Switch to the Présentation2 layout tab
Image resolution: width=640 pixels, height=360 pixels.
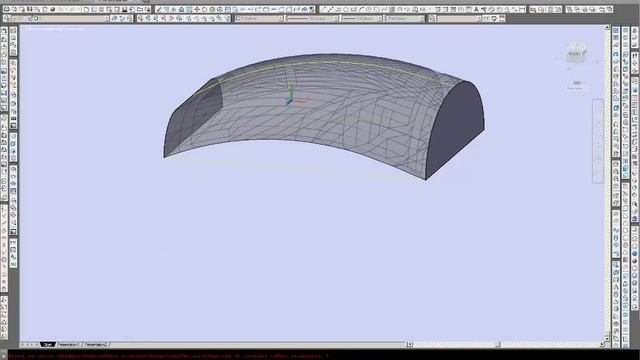tap(96, 344)
